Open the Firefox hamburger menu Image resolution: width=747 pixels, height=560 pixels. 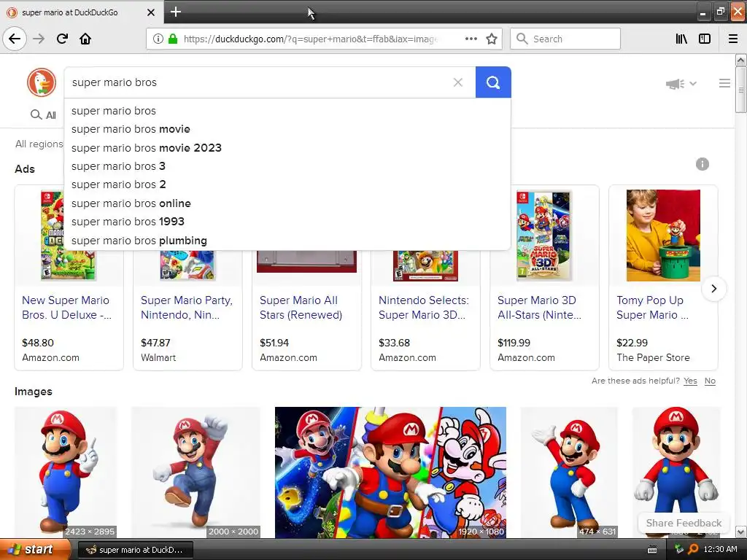pyautogui.click(x=733, y=39)
